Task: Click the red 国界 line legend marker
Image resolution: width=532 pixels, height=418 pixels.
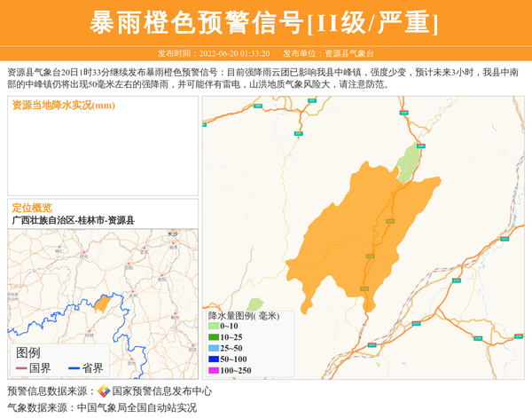Action: pos(21,368)
